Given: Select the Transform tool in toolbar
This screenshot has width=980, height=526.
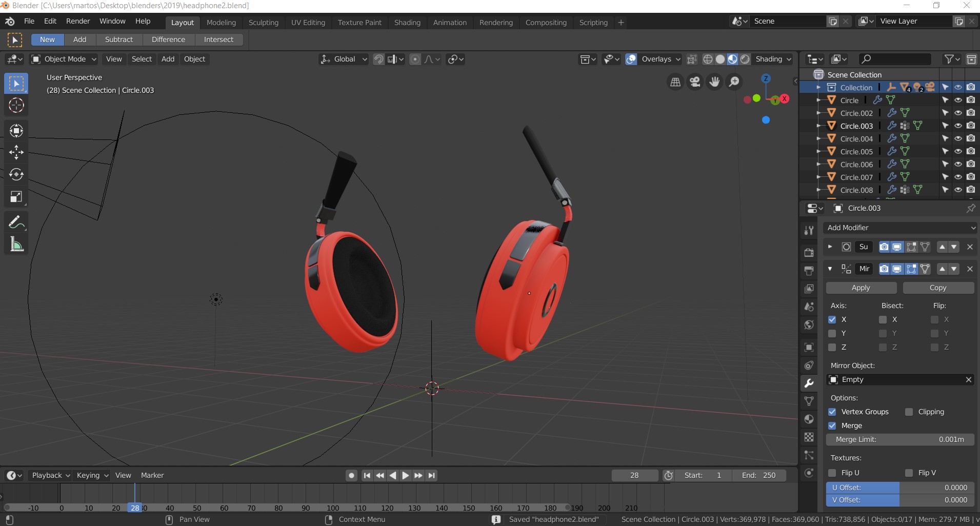Looking at the screenshot, I should (x=16, y=131).
